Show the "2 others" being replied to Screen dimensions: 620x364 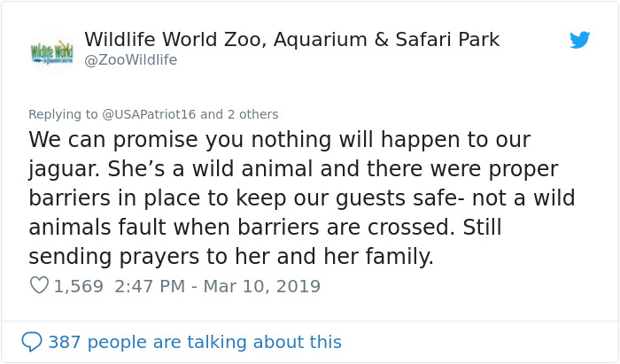(252, 114)
